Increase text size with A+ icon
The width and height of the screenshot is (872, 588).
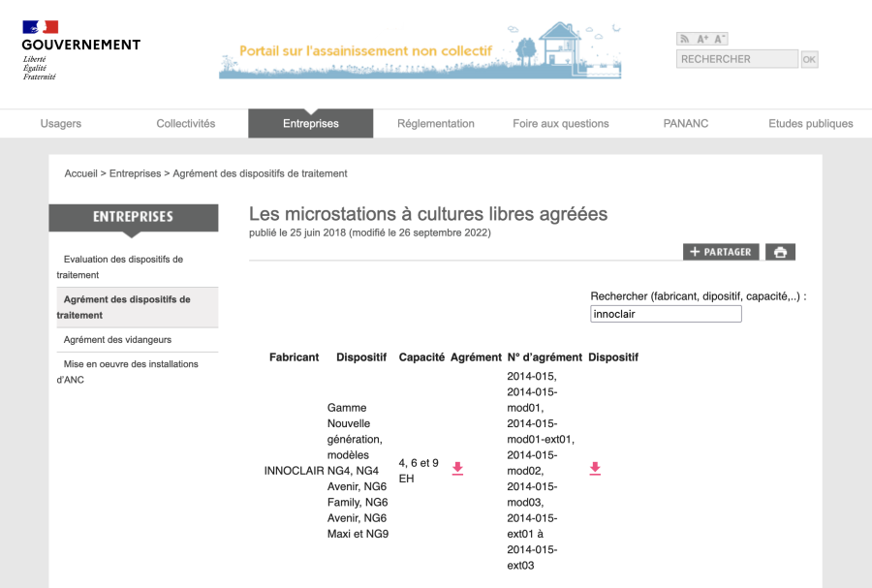click(x=702, y=39)
